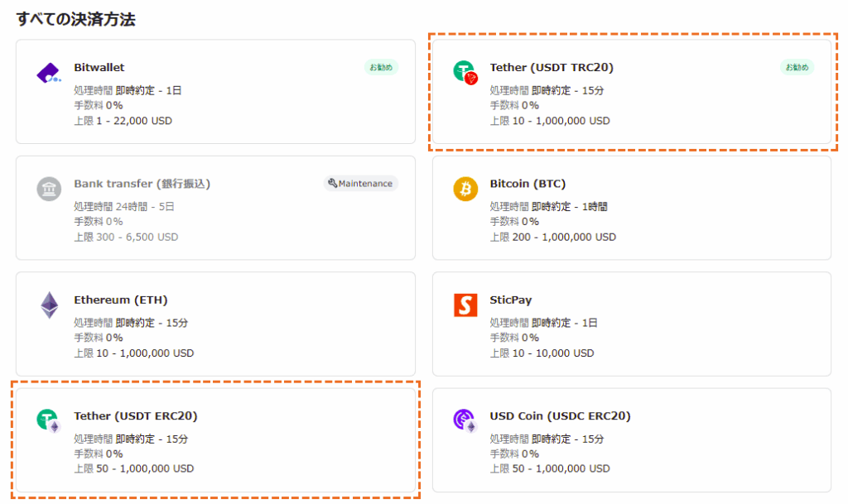Click Tether TRC20 fee text 手数料 0%

pos(514,105)
